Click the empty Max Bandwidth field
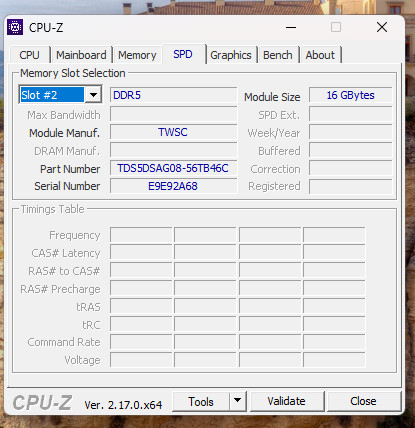The height and width of the screenshot is (428, 415). [173, 114]
